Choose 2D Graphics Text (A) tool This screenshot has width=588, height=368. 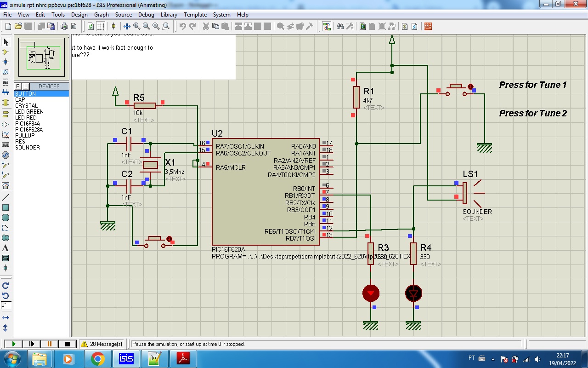point(6,248)
